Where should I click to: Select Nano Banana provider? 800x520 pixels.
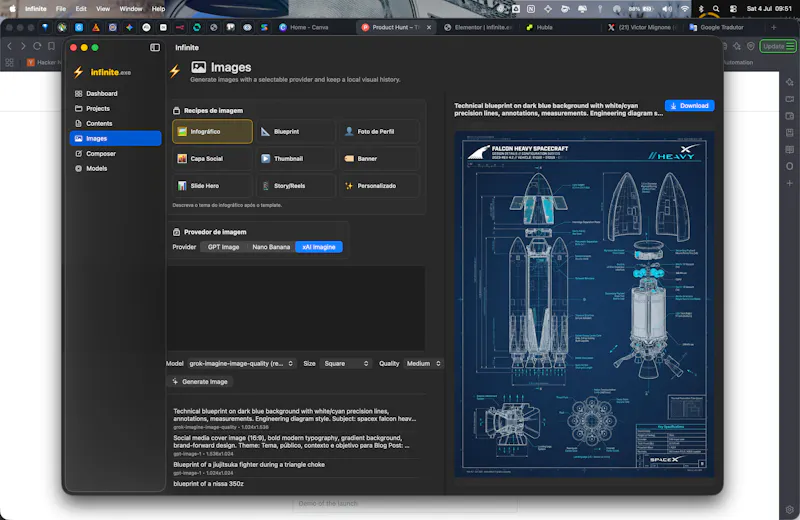271,247
